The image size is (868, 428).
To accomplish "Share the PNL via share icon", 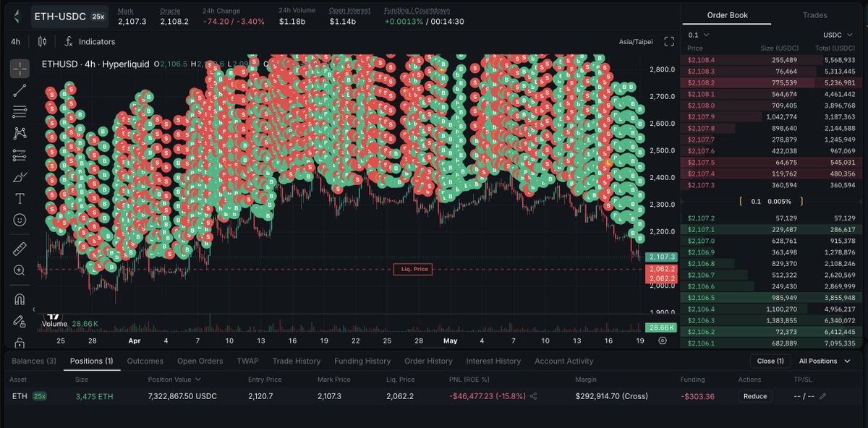I will (534, 396).
